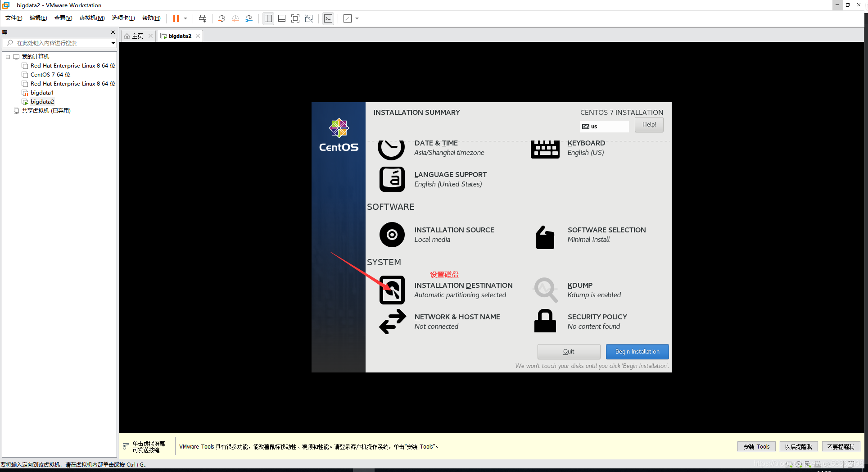
Task: Click the us keyboard layout indicator
Action: tap(605, 127)
